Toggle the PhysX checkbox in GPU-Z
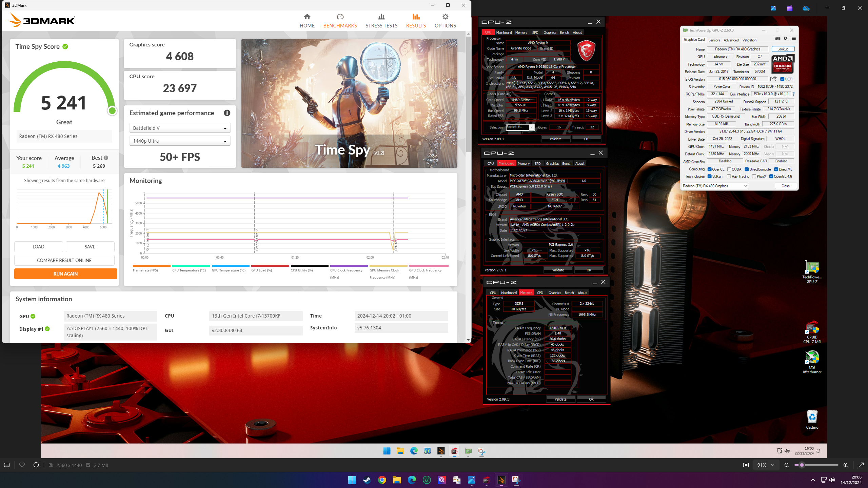The image size is (868, 488). click(754, 176)
